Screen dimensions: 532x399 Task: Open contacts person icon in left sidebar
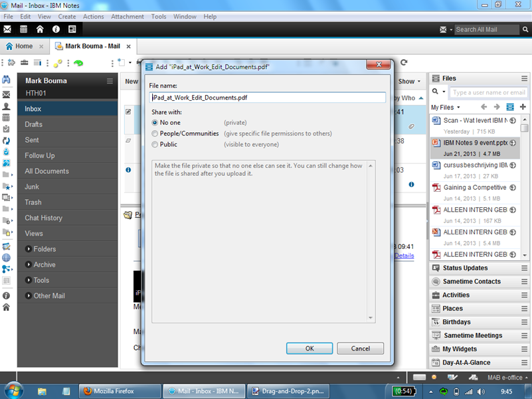pyautogui.click(x=6, y=106)
